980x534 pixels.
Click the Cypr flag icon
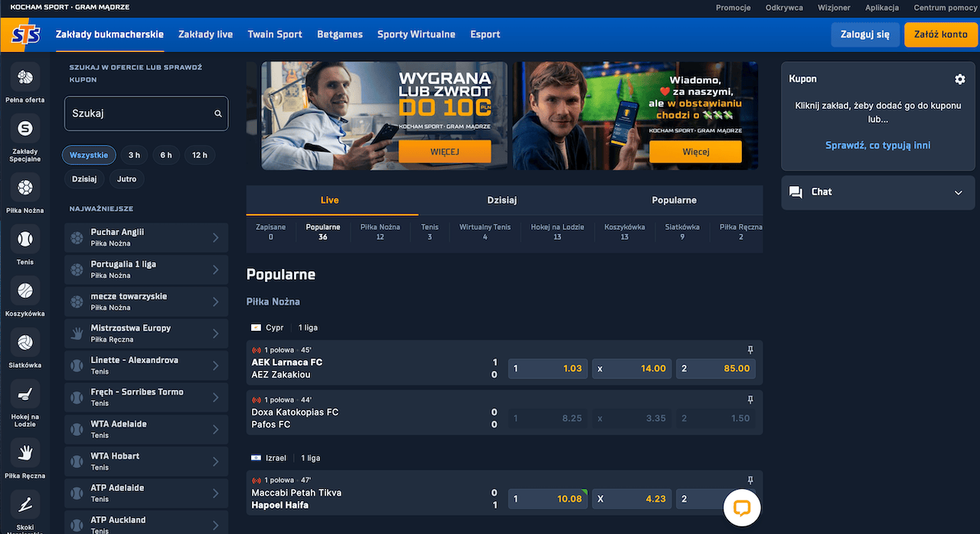pos(256,328)
